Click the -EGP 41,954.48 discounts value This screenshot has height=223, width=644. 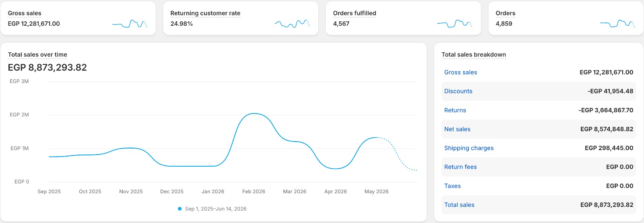[610, 91]
